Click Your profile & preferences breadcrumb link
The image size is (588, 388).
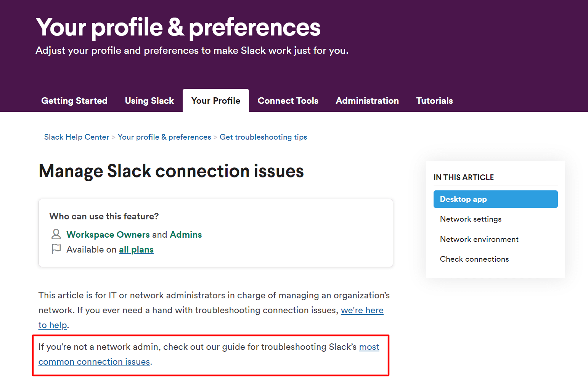click(164, 137)
